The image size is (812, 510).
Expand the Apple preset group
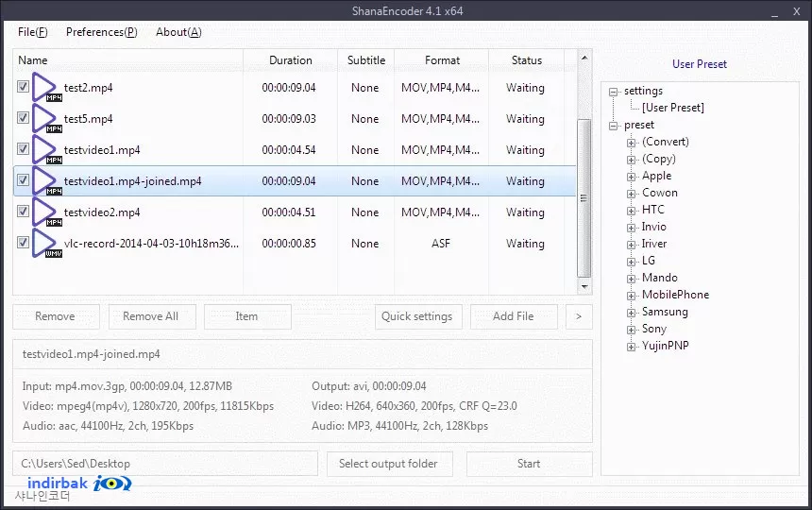coord(631,177)
